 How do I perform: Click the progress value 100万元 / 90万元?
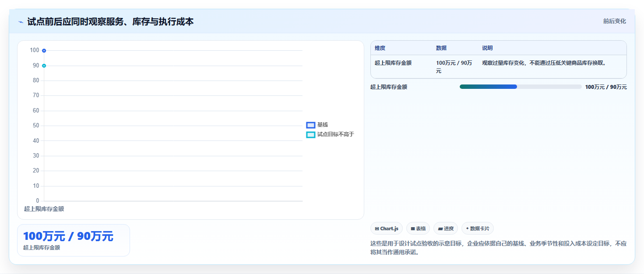click(606, 87)
